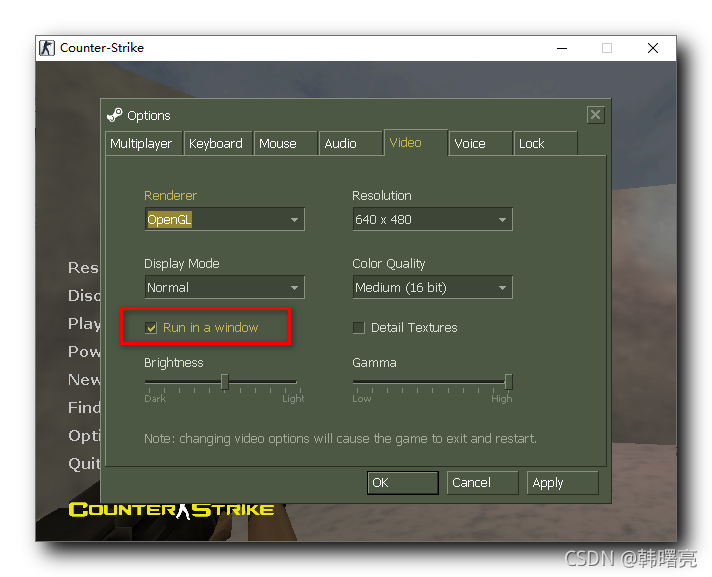Click the Steam wrench icon beside Options
This screenshot has width=712, height=577.
[x=114, y=115]
